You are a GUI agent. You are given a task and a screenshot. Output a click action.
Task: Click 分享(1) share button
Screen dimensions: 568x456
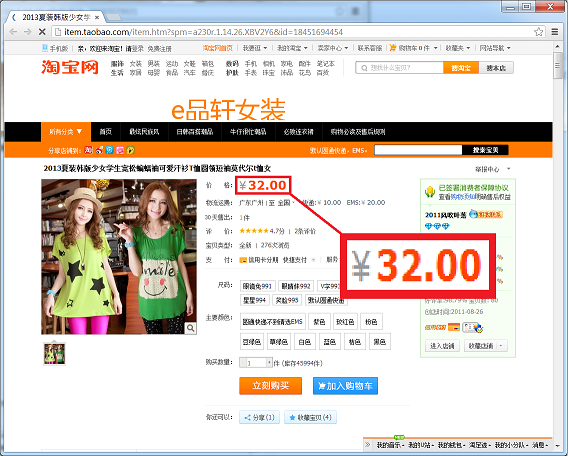tap(259, 417)
